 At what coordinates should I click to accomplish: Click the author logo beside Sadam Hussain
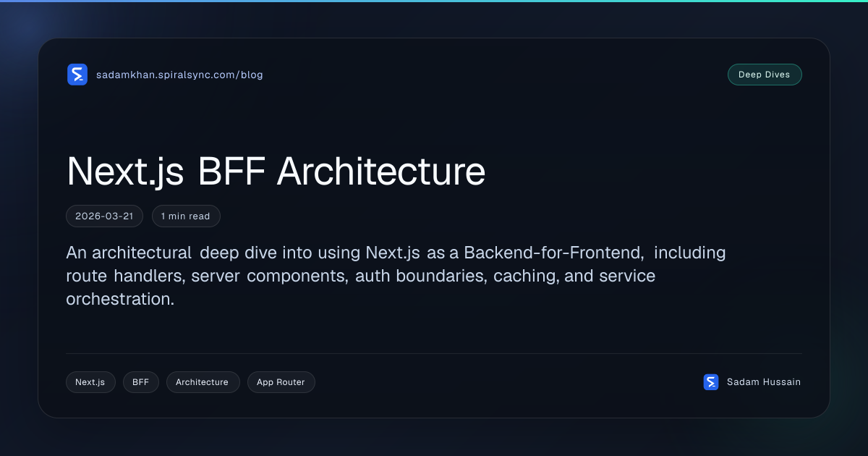click(711, 382)
